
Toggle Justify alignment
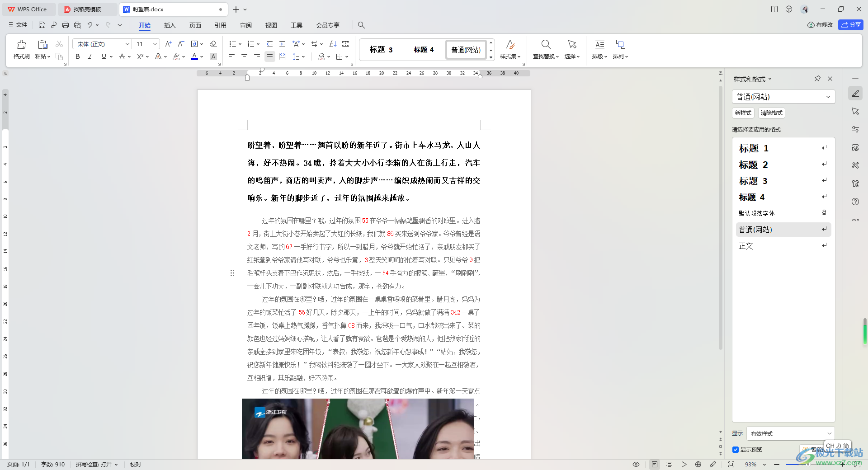click(x=269, y=56)
